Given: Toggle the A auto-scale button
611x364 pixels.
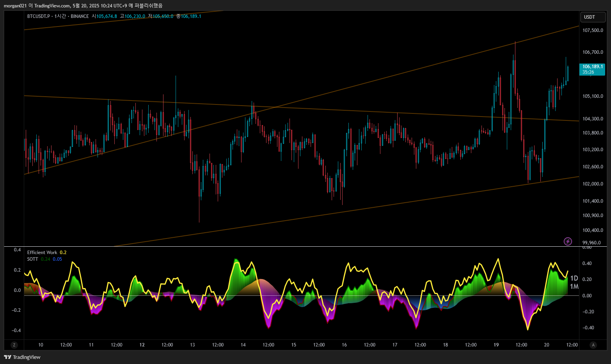Looking at the screenshot, I should pos(593,345).
